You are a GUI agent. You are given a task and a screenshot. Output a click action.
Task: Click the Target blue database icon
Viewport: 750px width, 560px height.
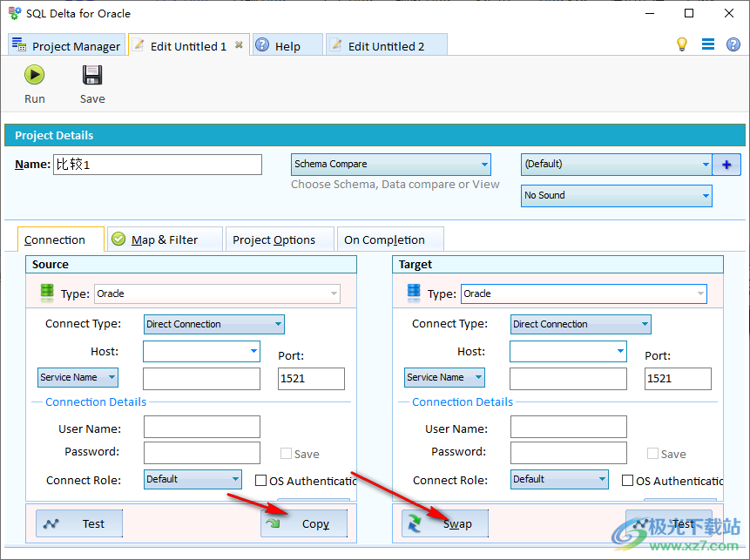(x=414, y=293)
